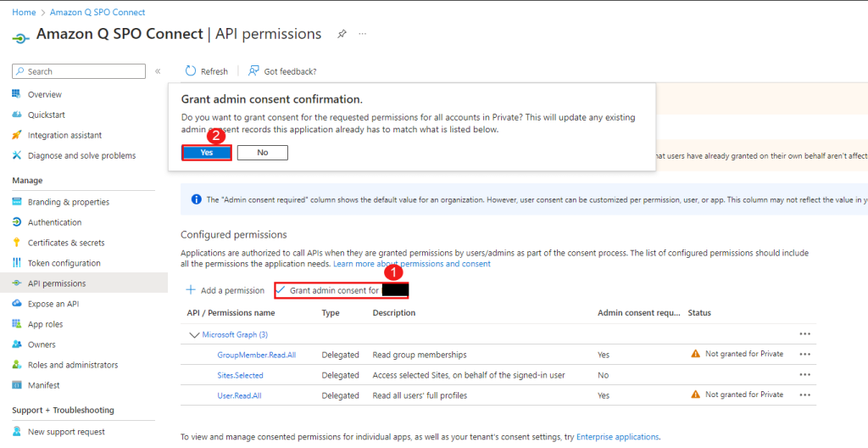Viewport: 868px width, 448px height.
Task: Click the Owners people icon
Action: click(17, 344)
